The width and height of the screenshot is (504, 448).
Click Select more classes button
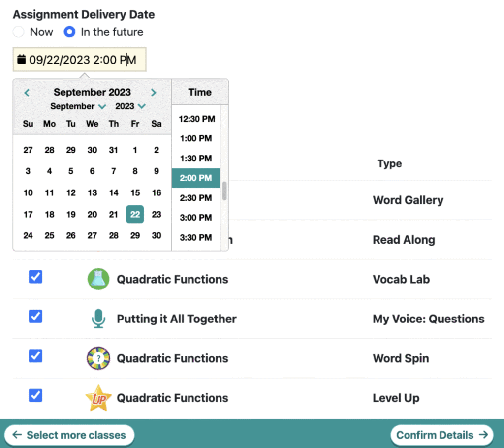[x=69, y=435]
